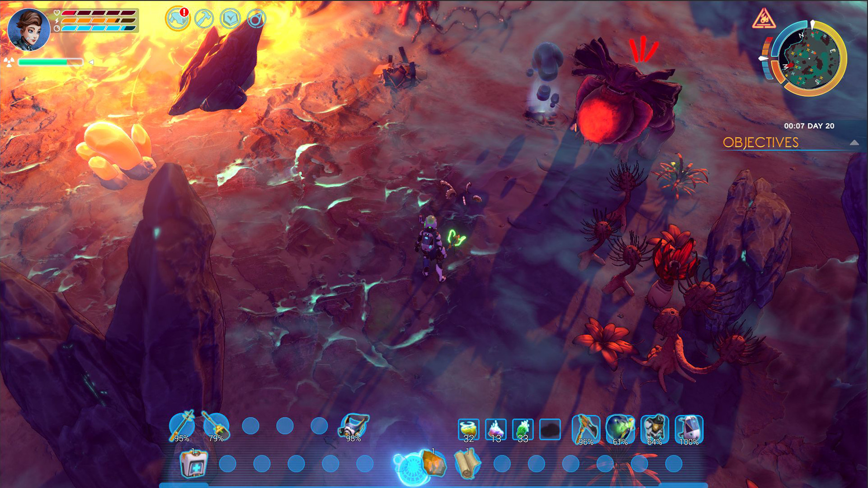Collapse the Objectives list via its header arrow
The width and height of the screenshot is (868, 488).
[854, 143]
